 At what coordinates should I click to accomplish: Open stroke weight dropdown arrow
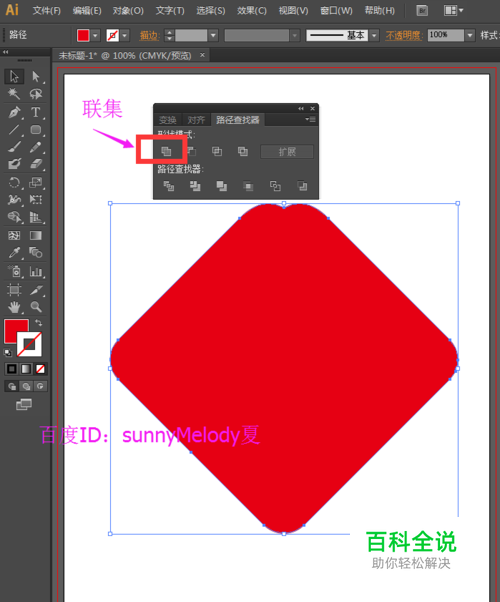pyautogui.click(x=213, y=36)
